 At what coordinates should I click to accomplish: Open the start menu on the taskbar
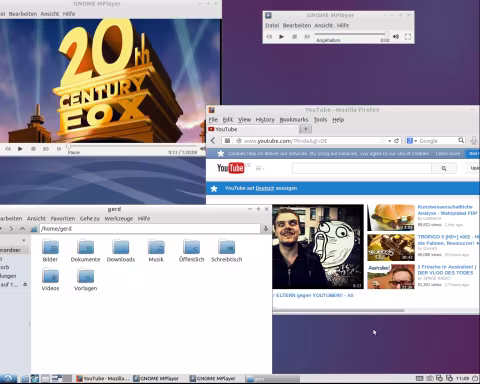click(8, 378)
